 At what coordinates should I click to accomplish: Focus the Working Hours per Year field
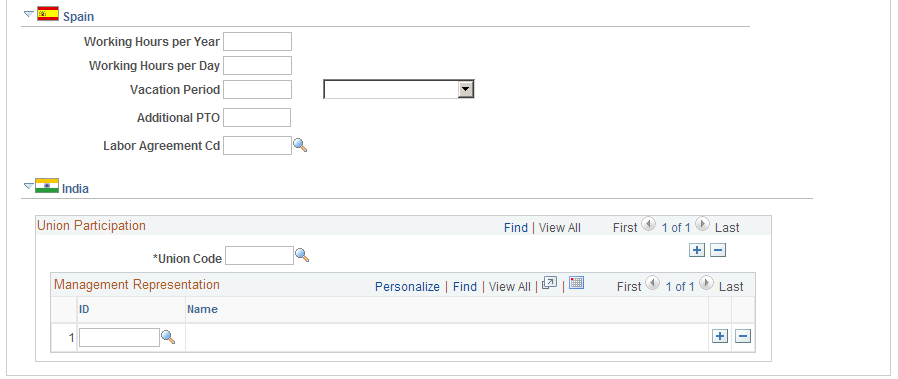click(x=257, y=42)
